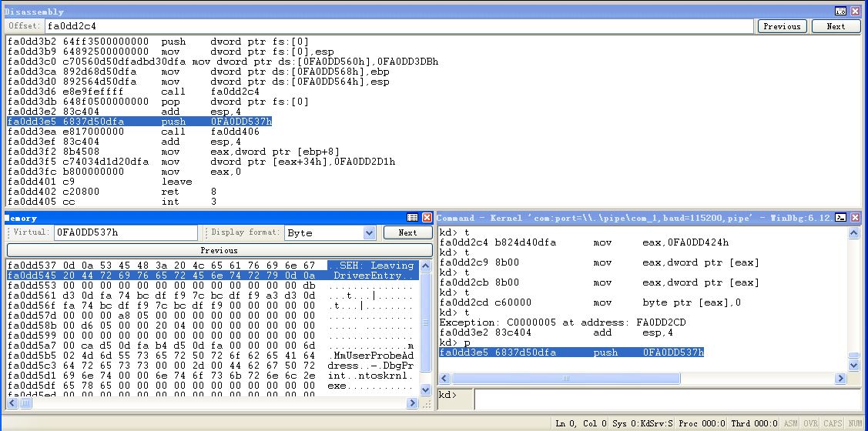
Task: Close the Command window panel
Action: click(855, 218)
